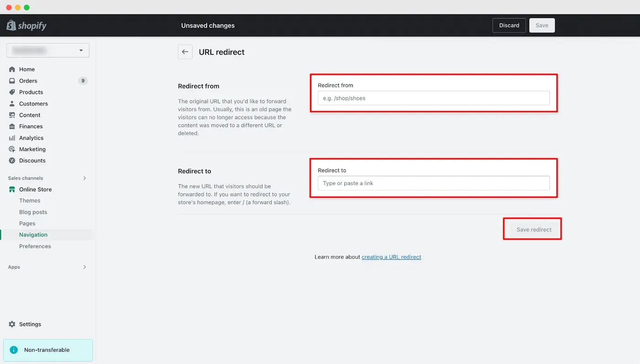Open the creating a URL redirect link

[391, 257]
